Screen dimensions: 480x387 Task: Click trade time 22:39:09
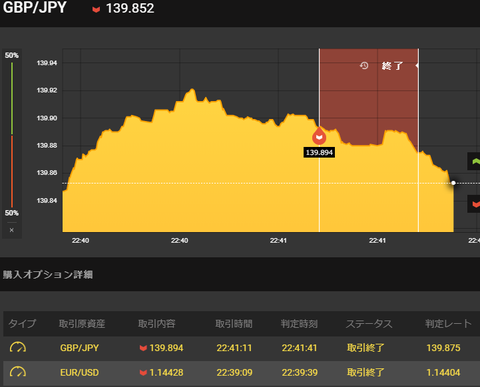[234, 372]
